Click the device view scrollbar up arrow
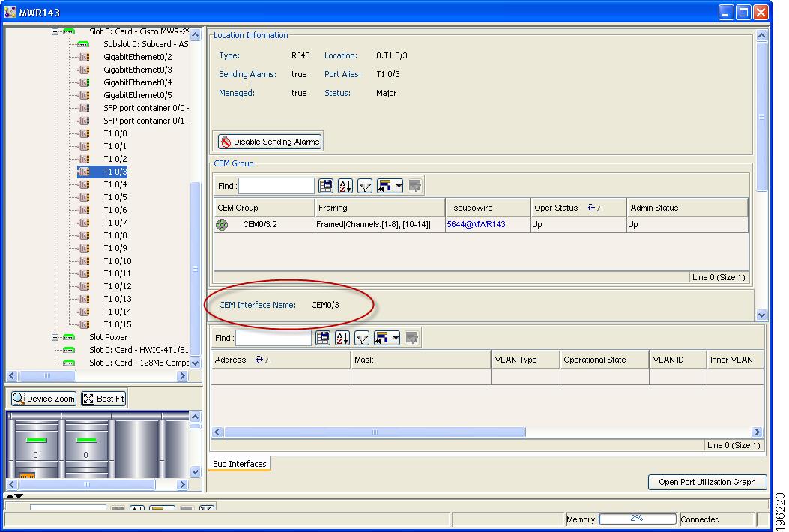The width and height of the screenshot is (789, 532). tap(196, 417)
